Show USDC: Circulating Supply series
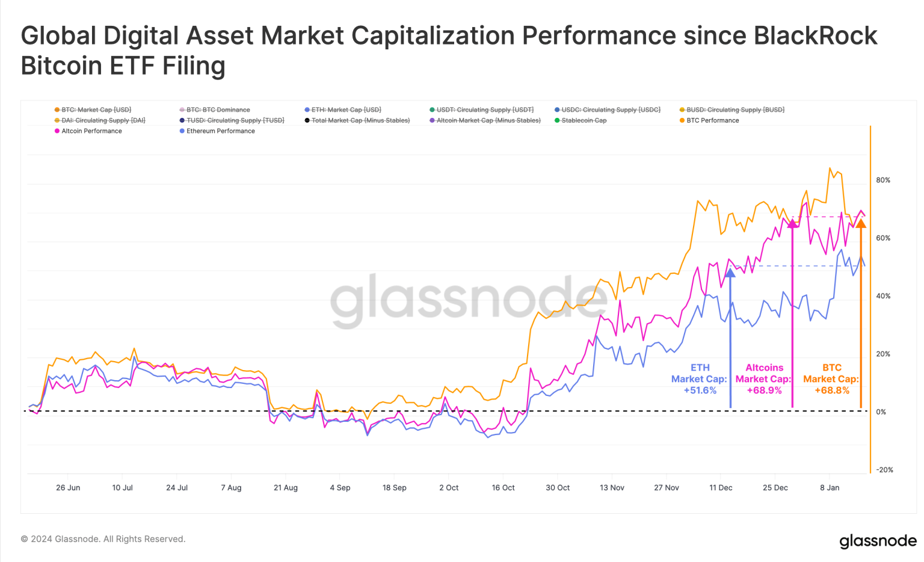The image size is (924, 562). click(x=608, y=110)
